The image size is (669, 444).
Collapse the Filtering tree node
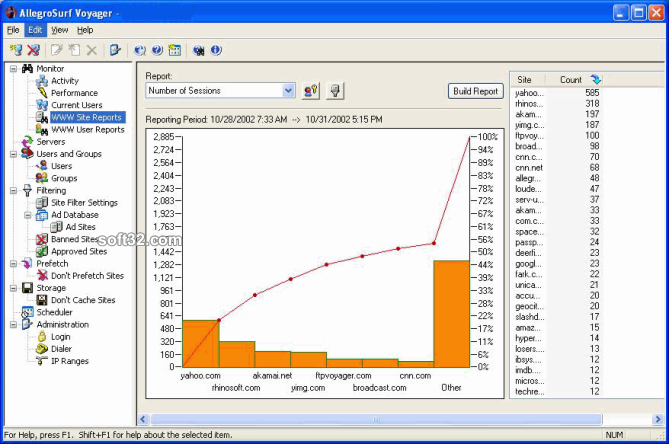point(14,191)
